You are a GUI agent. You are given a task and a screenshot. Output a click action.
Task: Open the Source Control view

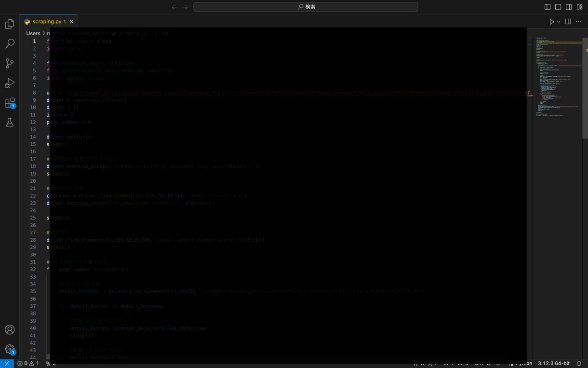(x=10, y=63)
